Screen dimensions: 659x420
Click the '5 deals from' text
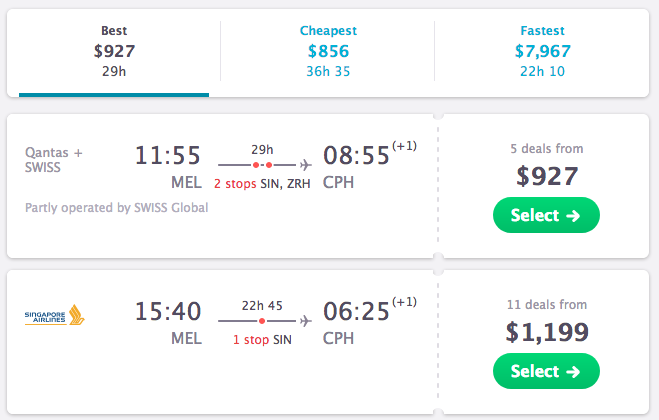coord(546,149)
